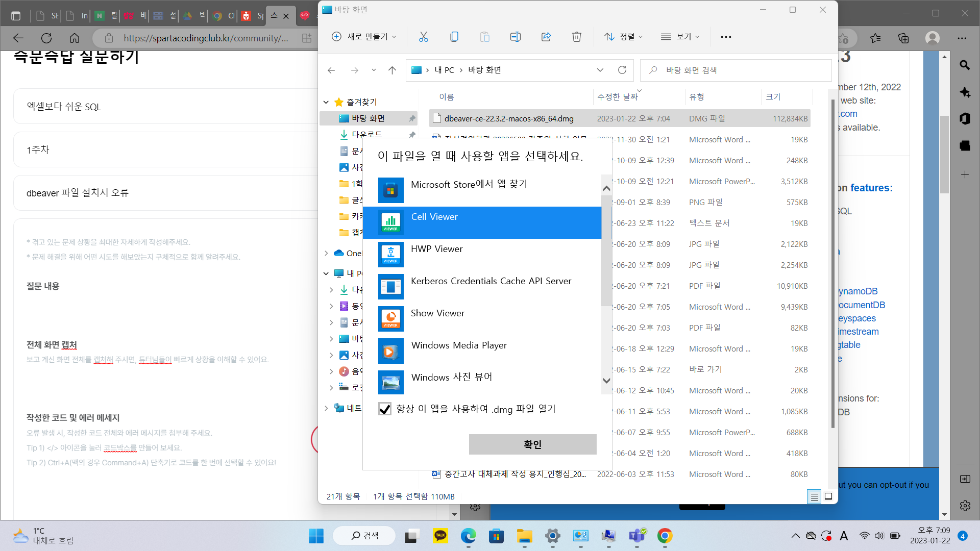Viewport: 980px width, 551px height.
Task: Choose Kerberos Credentials Cache API Server
Action: [482, 287]
